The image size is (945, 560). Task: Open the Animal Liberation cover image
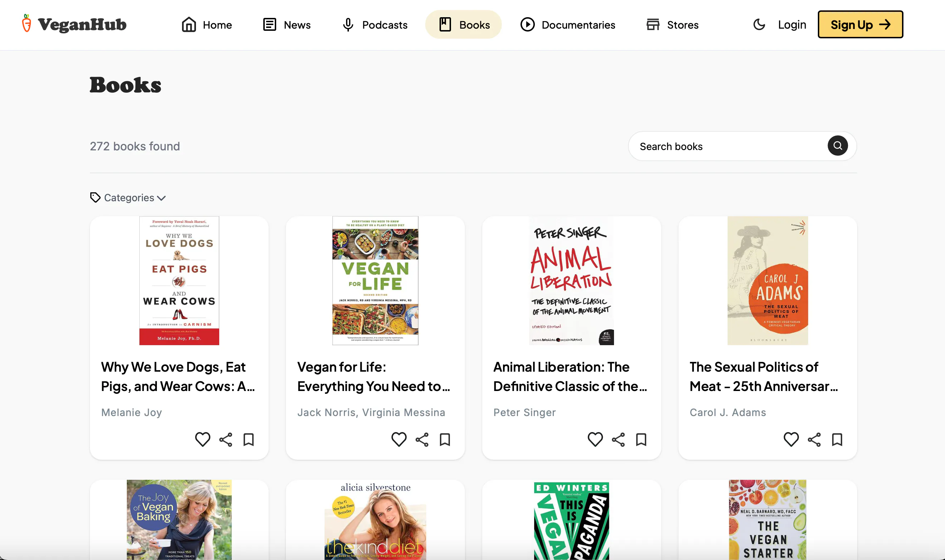[572, 280]
